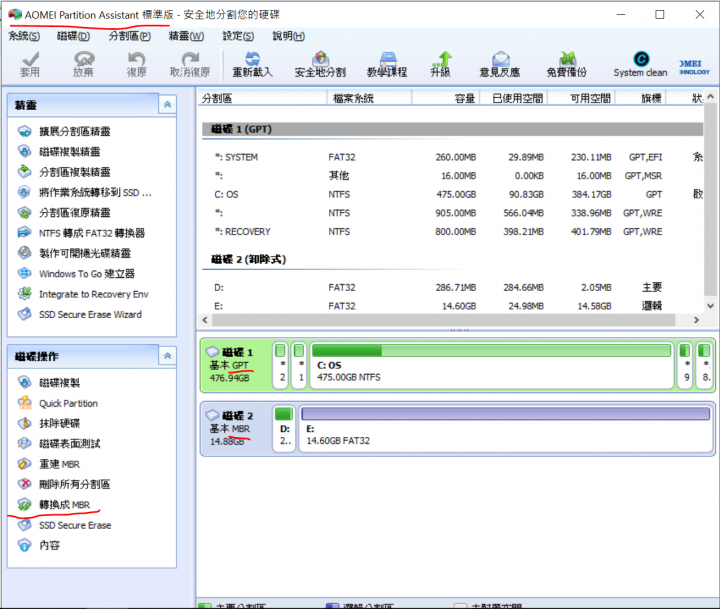Open the 精靈(W) menu

point(186,36)
